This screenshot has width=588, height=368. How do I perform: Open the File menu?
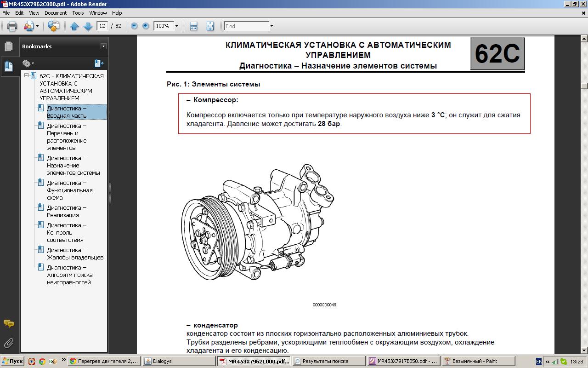(x=6, y=13)
